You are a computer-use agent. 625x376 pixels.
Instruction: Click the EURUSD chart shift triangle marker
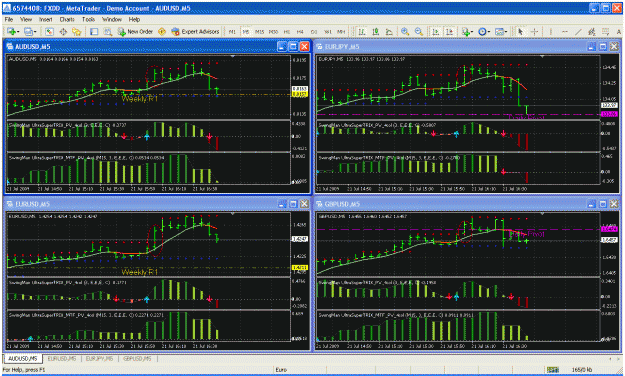click(x=233, y=214)
